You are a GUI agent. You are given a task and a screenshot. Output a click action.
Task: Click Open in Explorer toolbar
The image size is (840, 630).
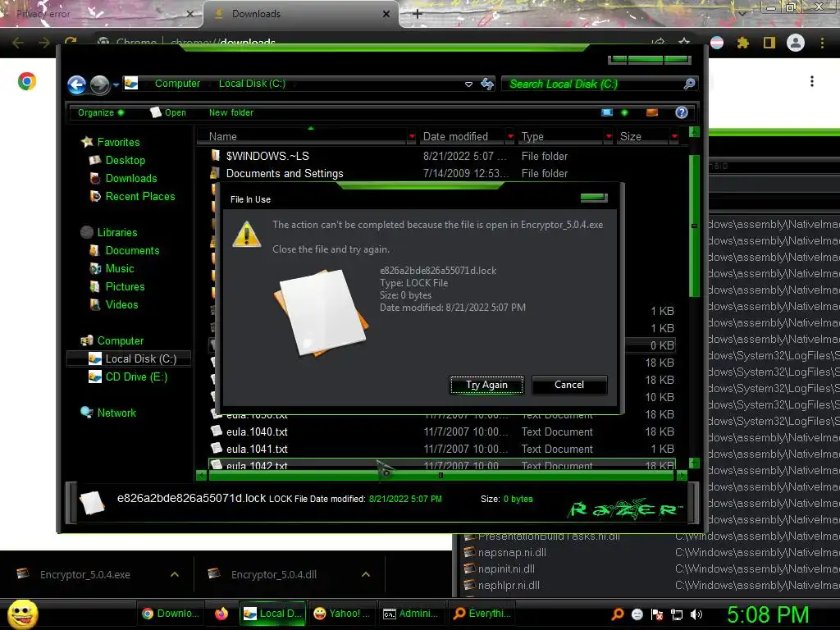coord(168,112)
